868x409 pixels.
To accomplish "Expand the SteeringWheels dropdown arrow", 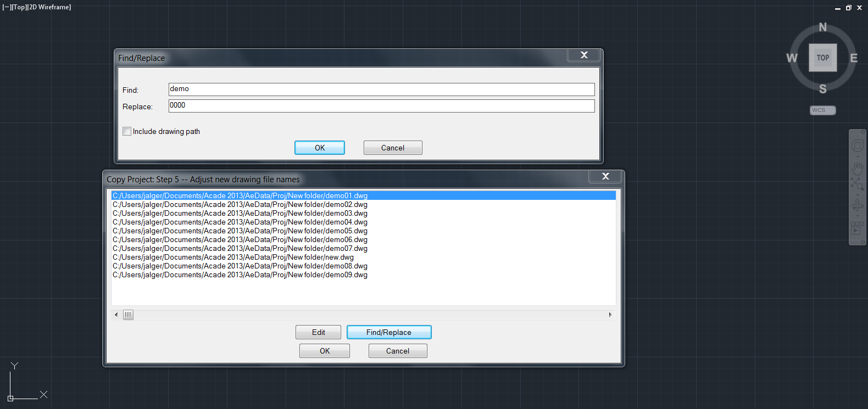I will (858, 156).
